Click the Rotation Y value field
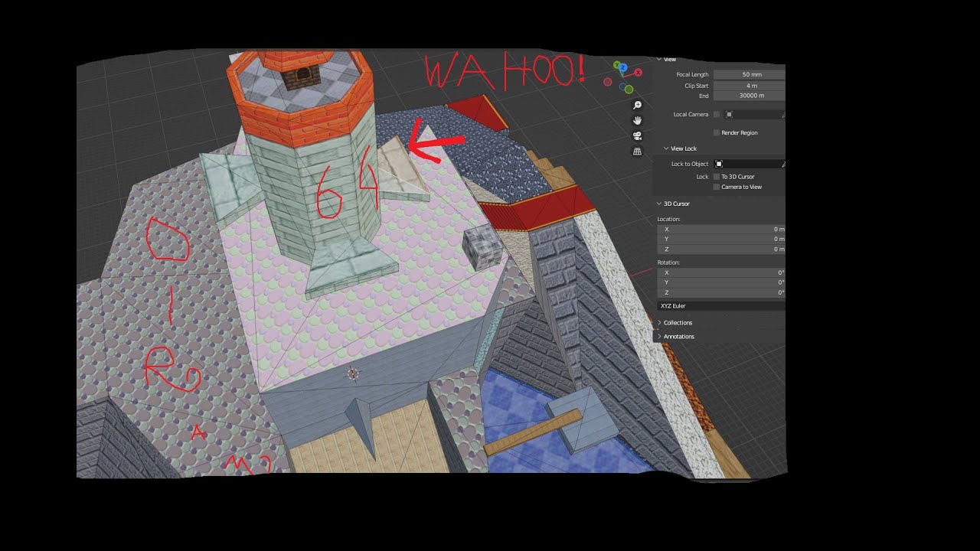980x551 pixels. (x=722, y=282)
